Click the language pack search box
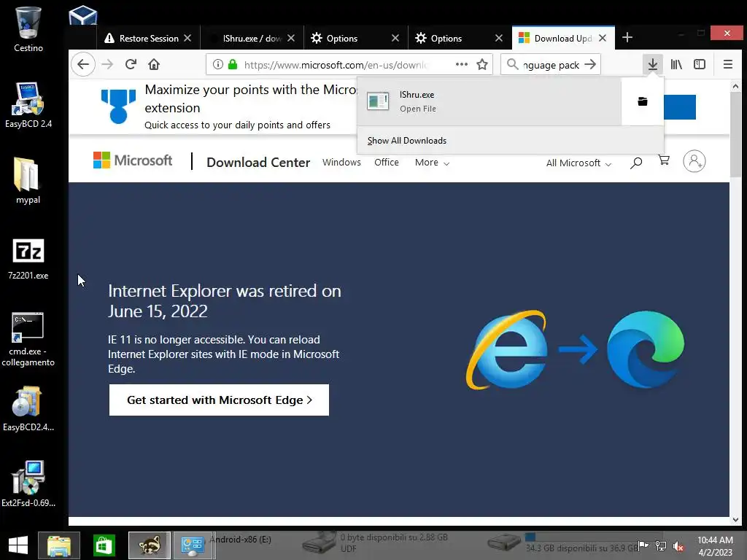This screenshot has width=747, height=560. pos(551,65)
